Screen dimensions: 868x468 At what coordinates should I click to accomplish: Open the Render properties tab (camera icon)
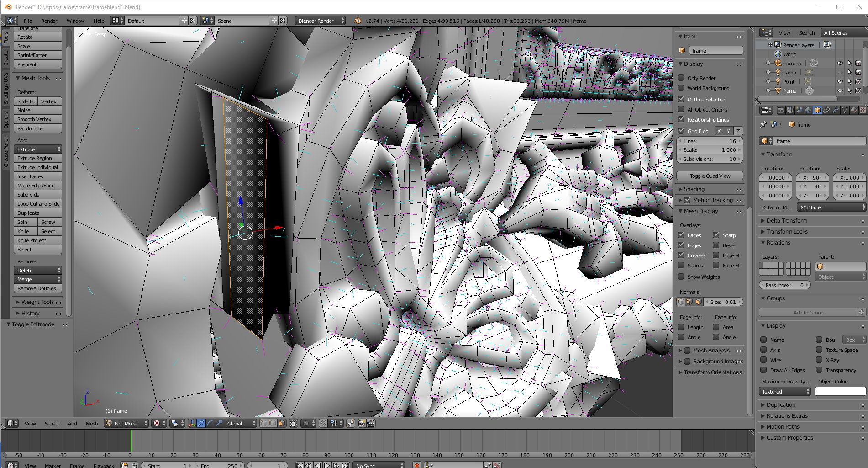[781, 110]
